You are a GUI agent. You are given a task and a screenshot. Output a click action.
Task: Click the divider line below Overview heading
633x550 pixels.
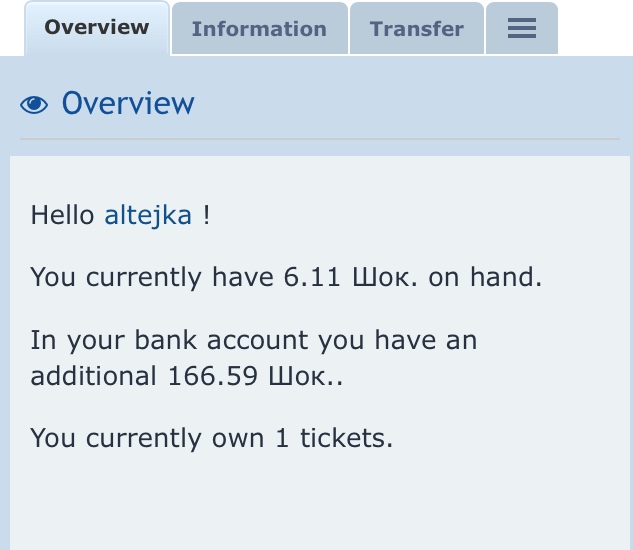320,139
